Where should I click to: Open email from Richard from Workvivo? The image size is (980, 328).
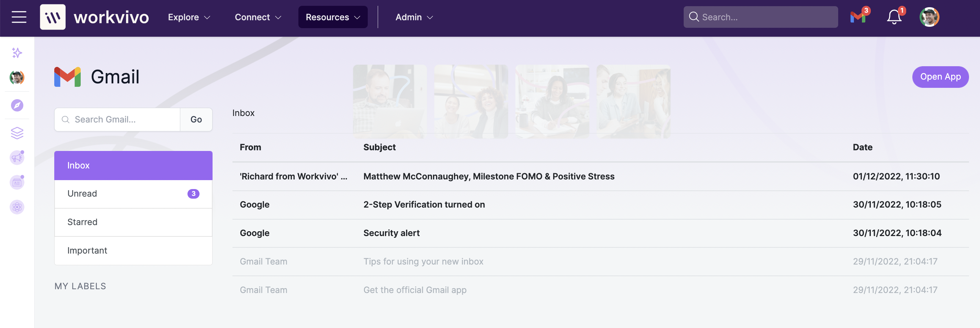600,176
